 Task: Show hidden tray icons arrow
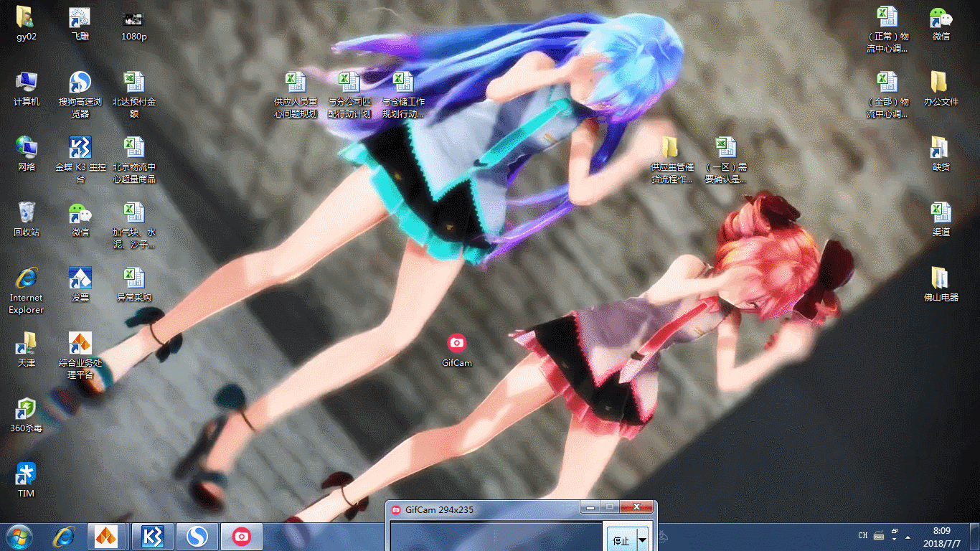[908, 537]
